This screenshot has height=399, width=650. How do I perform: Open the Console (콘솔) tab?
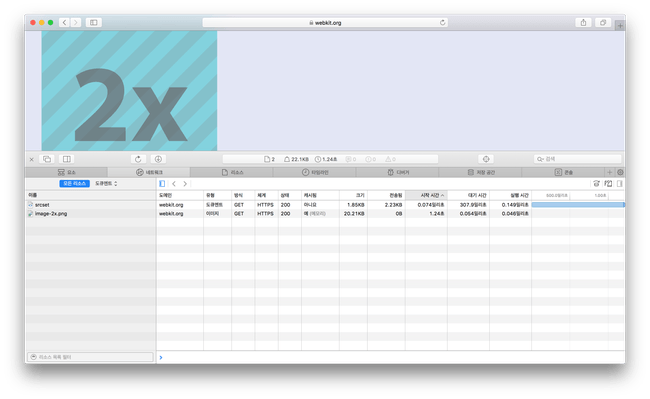pos(563,172)
